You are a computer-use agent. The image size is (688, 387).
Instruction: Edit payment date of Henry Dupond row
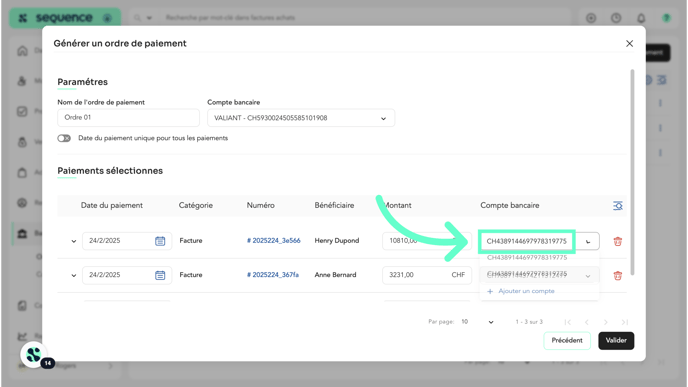127,241
